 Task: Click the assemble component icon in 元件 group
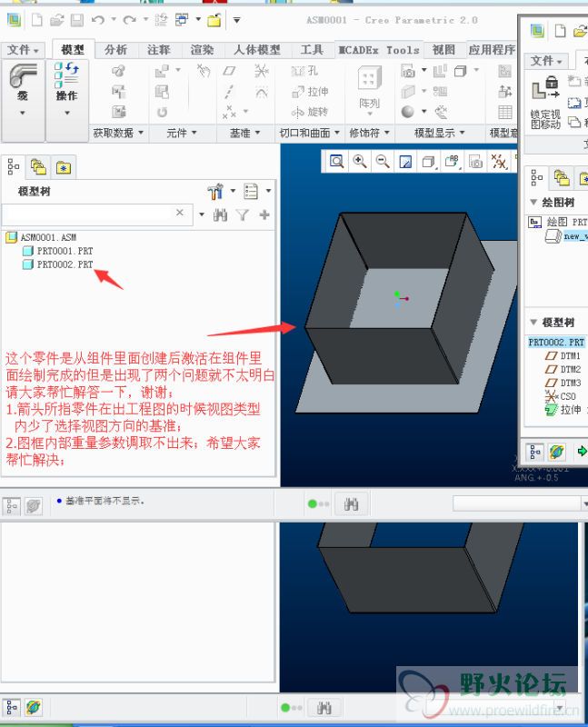pos(162,71)
